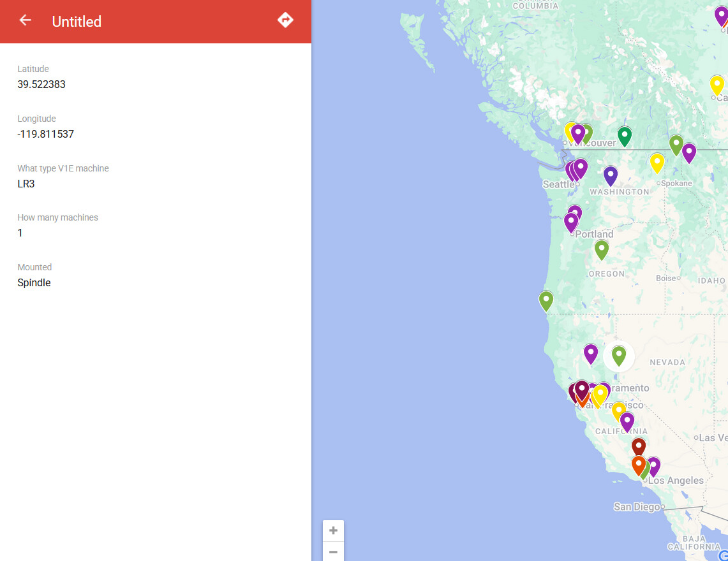Image resolution: width=728 pixels, height=561 pixels.
Task: Select the dark green marker east of Vancouver
Action: click(625, 135)
